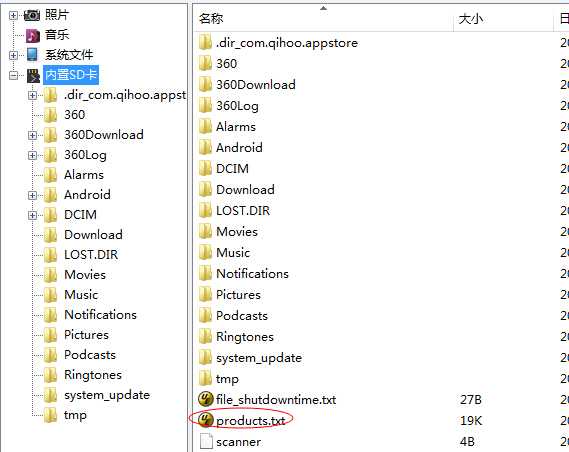Select the 照片 camera icon in tree
Screen dimensions: 569x452
pos(32,15)
